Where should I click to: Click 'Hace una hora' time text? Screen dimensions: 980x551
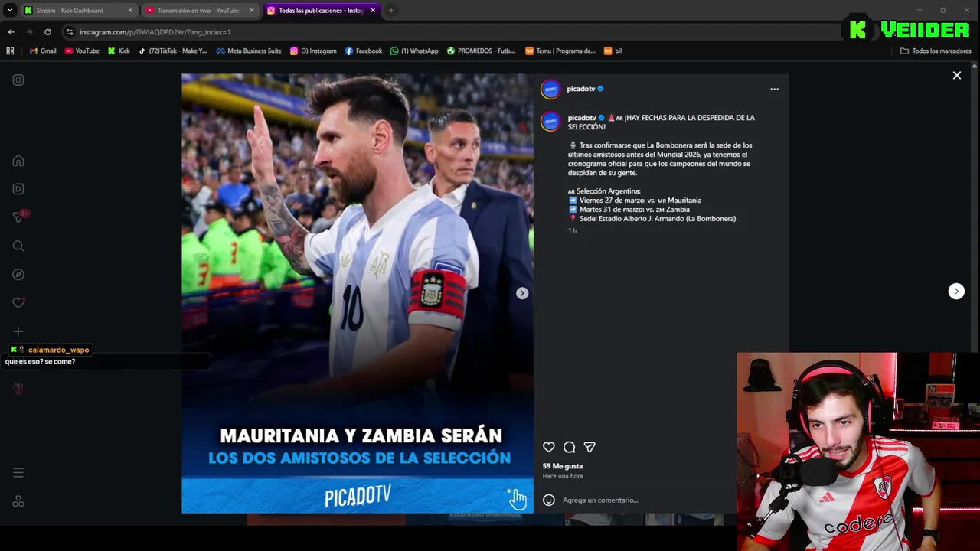tap(563, 476)
